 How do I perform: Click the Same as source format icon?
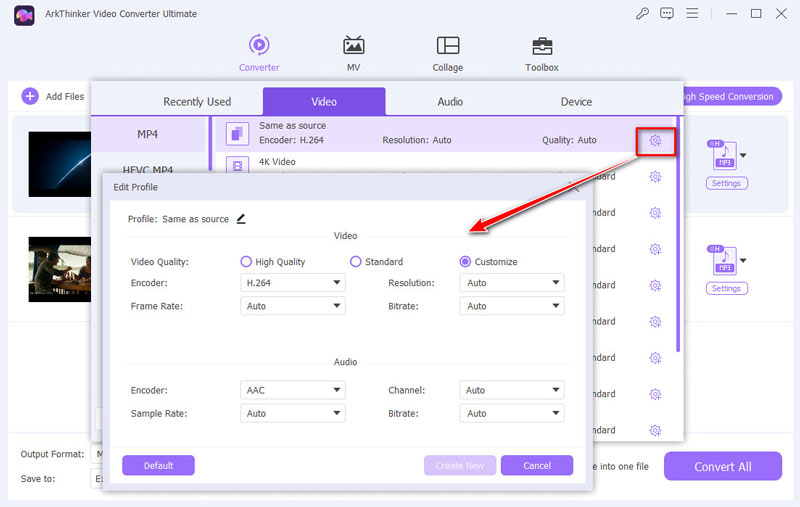pyautogui.click(x=237, y=134)
